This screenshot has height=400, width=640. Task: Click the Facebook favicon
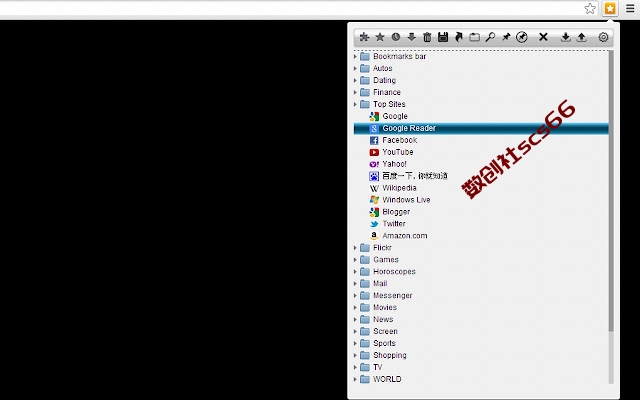[374, 140]
